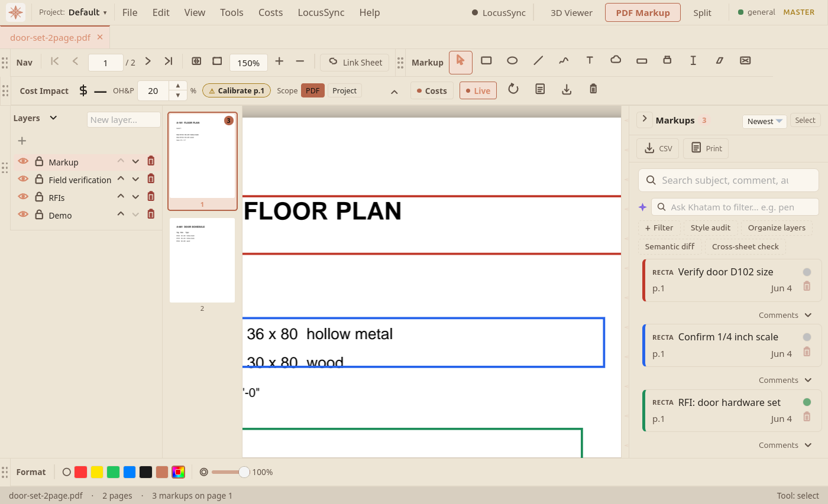Expand the Layers panel chevron

click(x=53, y=118)
